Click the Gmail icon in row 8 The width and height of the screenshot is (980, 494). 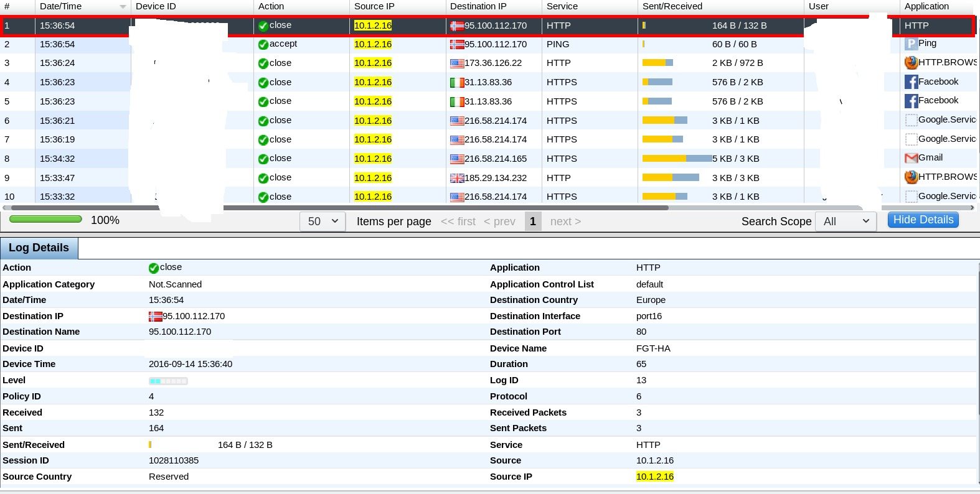[911, 158]
